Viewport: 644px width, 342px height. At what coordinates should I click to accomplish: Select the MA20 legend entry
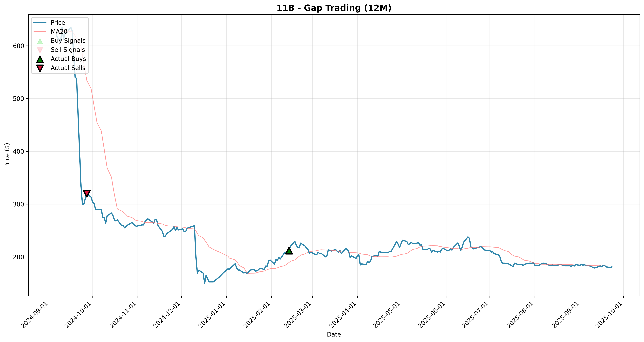click(50, 32)
